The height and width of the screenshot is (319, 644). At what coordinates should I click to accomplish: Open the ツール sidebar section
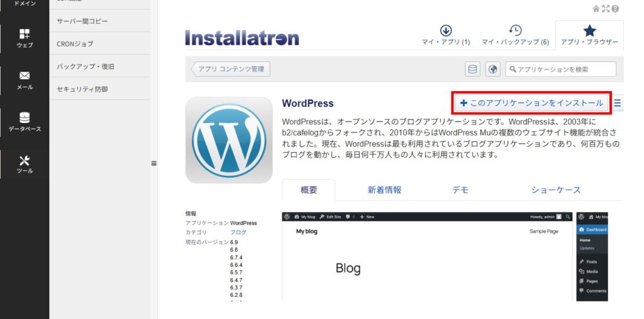[x=25, y=165]
